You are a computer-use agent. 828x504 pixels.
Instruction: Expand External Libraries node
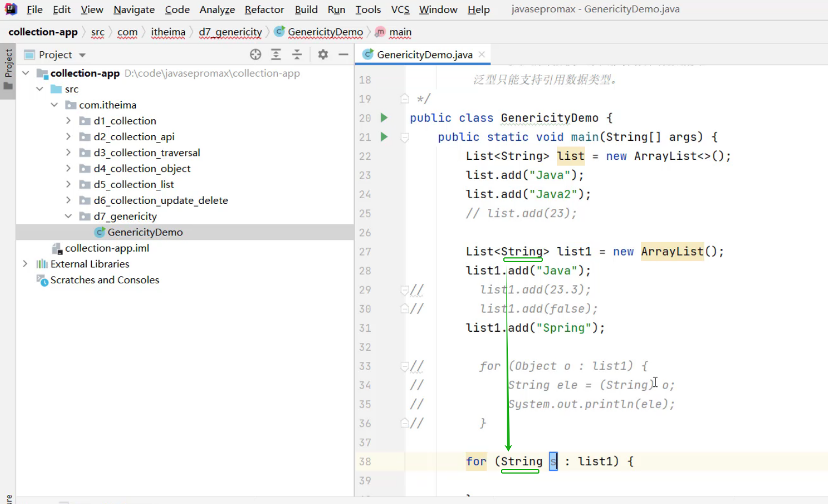pos(25,264)
